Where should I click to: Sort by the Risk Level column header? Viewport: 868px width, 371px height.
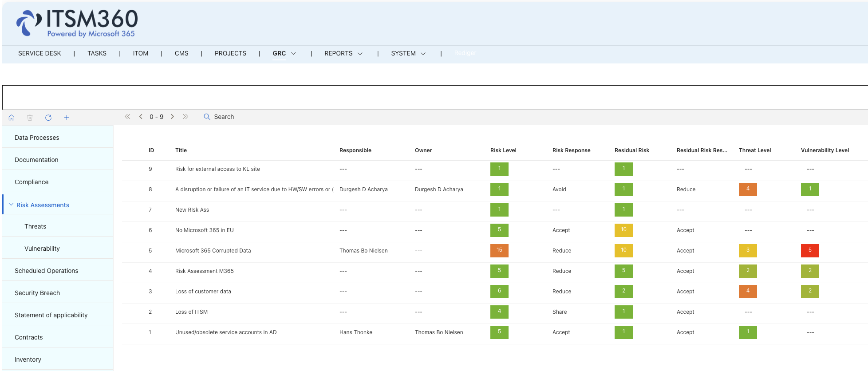pos(503,150)
